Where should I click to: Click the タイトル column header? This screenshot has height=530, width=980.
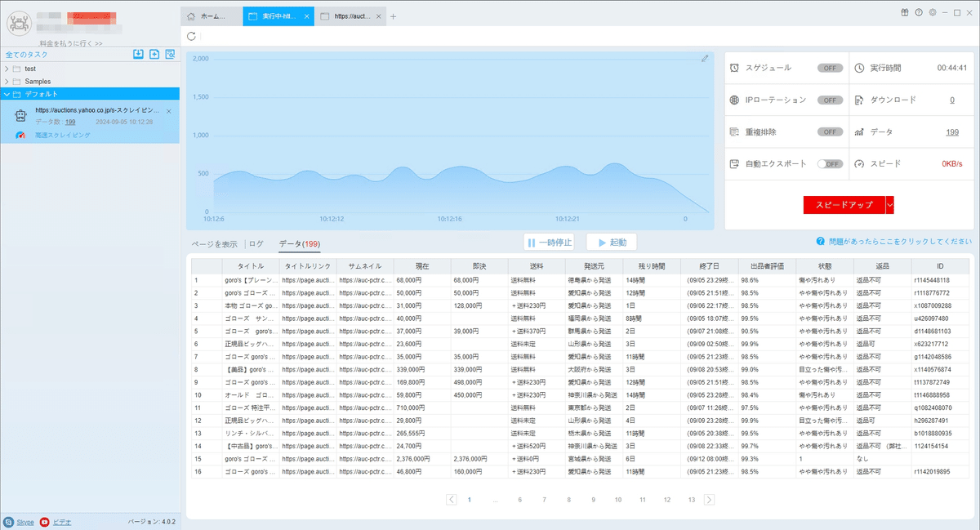click(x=251, y=266)
